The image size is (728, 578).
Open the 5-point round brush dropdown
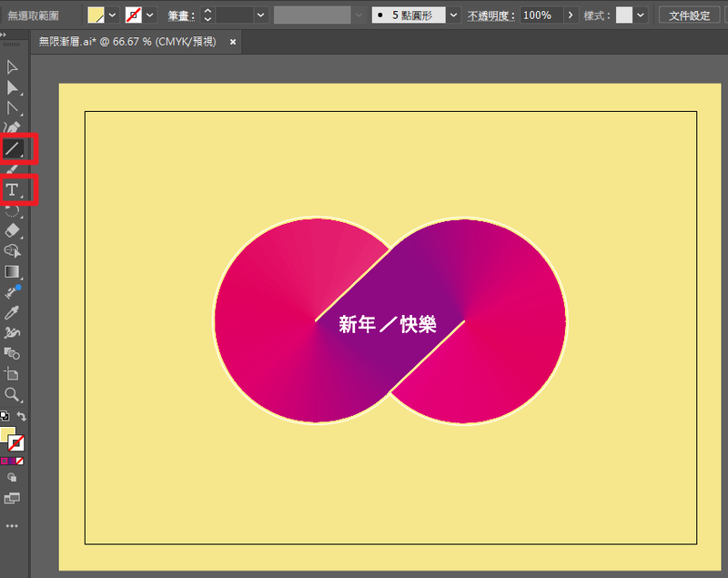454,15
